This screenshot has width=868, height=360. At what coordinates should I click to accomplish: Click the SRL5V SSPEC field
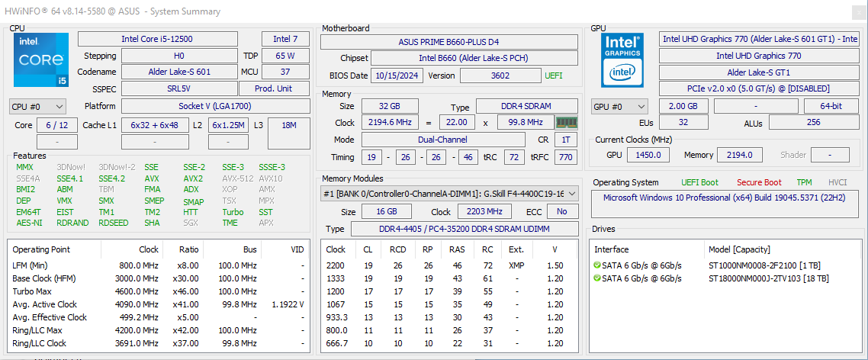pyautogui.click(x=178, y=88)
